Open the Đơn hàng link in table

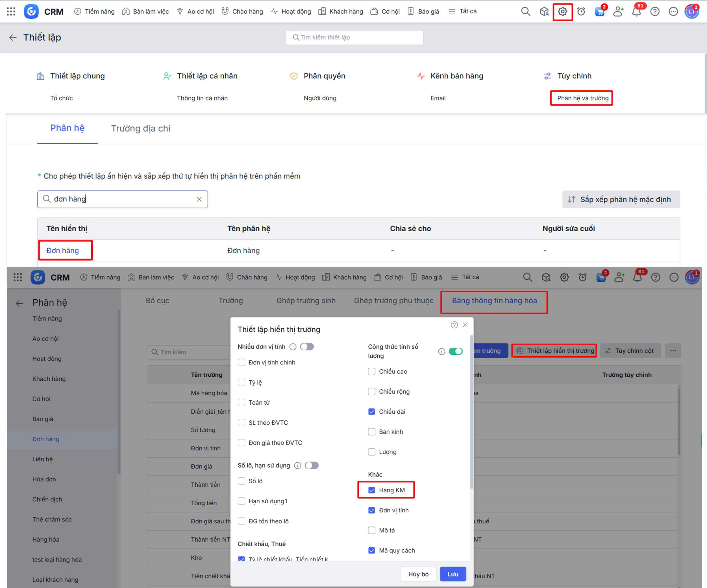[x=63, y=250]
